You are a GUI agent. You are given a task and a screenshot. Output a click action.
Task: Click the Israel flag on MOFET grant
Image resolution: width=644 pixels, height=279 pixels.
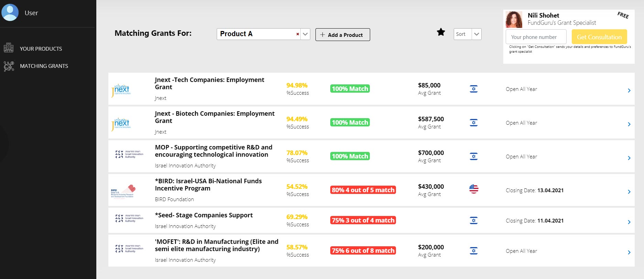coord(474,251)
